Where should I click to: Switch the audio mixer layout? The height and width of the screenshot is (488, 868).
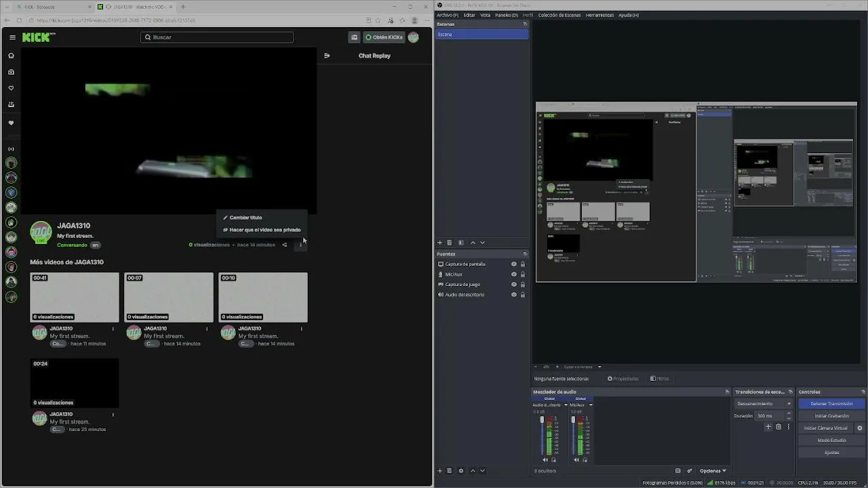click(677, 470)
